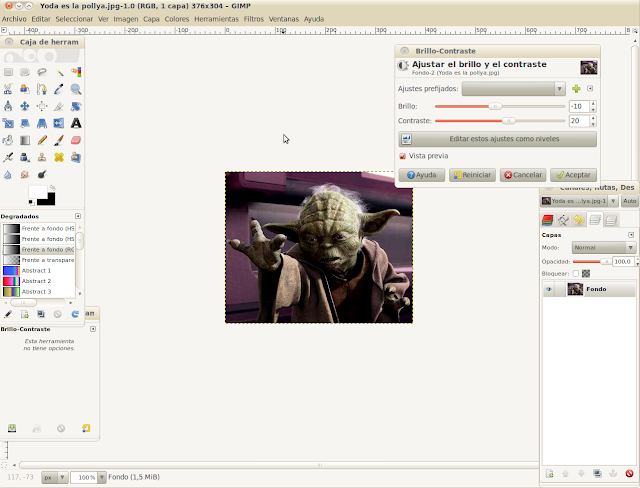Select the Rotate tool
The image size is (640, 488).
(x=76, y=106)
